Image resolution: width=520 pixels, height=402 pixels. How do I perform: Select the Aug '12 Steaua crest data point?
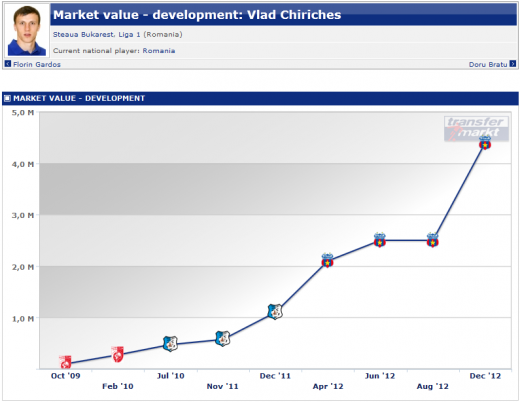click(x=433, y=240)
